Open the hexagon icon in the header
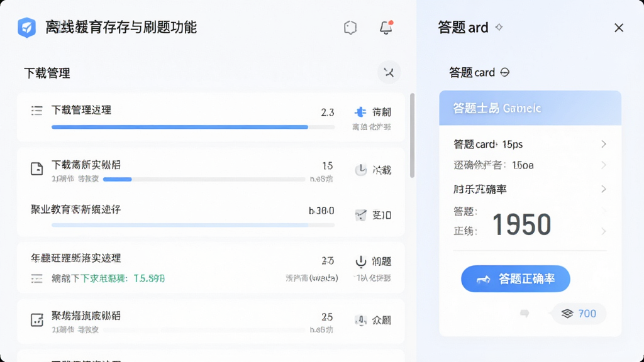Image resolution: width=644 pixels, height=362 pixels. (x=350, y=28)
